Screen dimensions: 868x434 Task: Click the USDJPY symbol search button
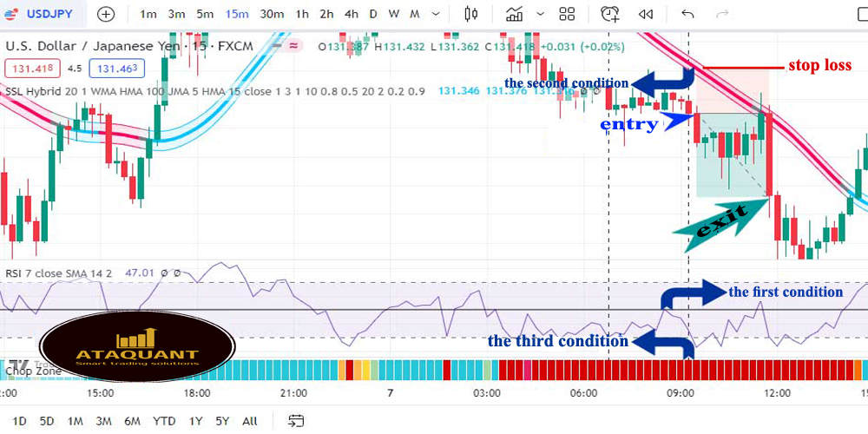[45, 14]
